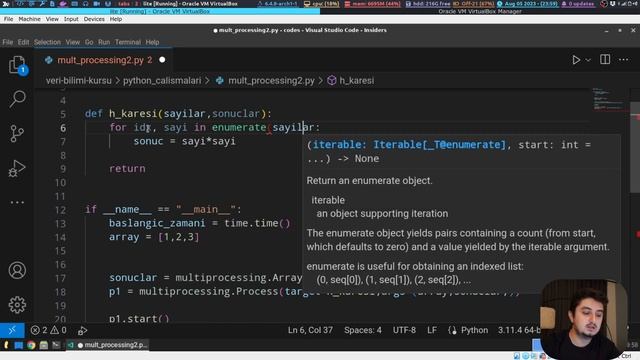Viewport: 640px width, 360px height.
Task: Click the guest taskbar start menu icon
Action: 6,345
